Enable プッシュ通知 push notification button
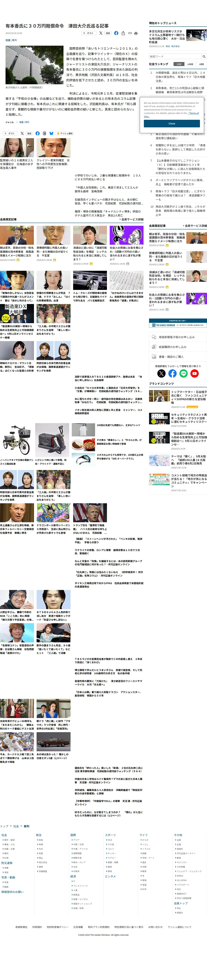 [65, 134]
